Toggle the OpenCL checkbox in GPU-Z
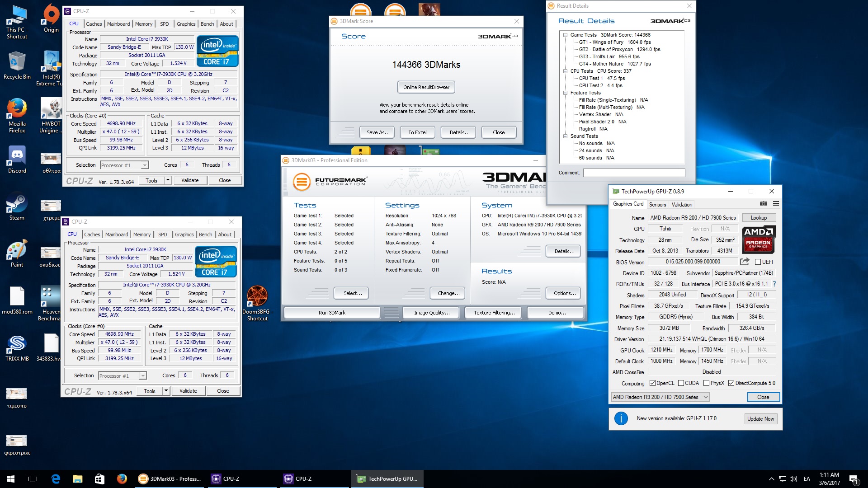 [x=652, y=383]
